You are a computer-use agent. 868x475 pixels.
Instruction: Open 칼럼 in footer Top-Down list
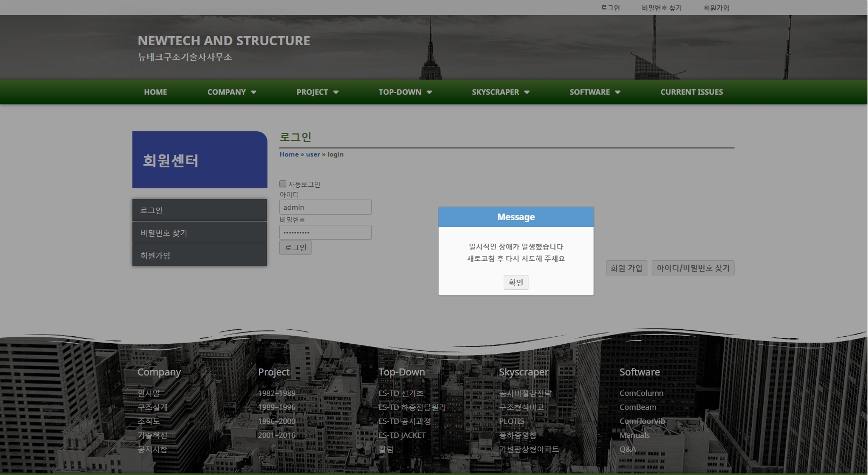(x=386, y=449)
